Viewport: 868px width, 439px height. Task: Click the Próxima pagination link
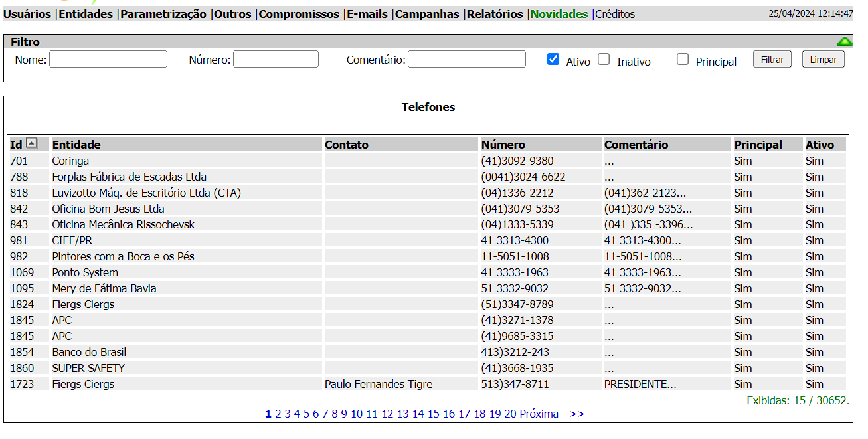tap(539, 414)
